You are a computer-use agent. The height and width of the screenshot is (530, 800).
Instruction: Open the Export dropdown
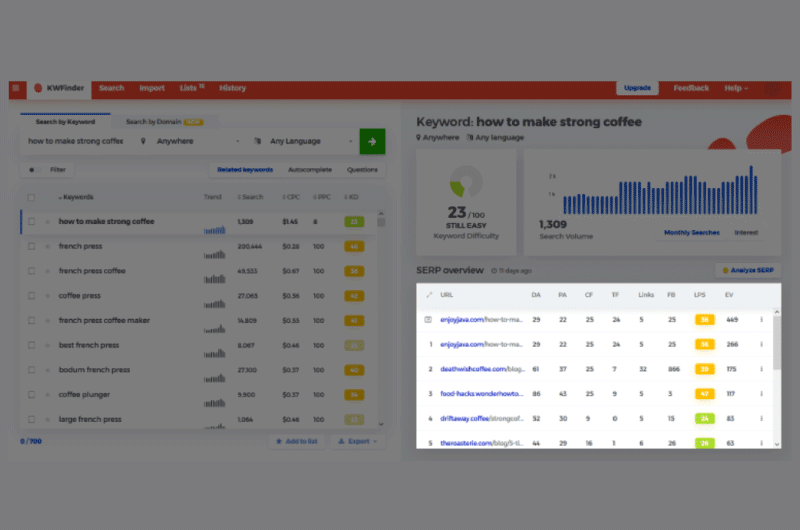click(x=358, y=441)
